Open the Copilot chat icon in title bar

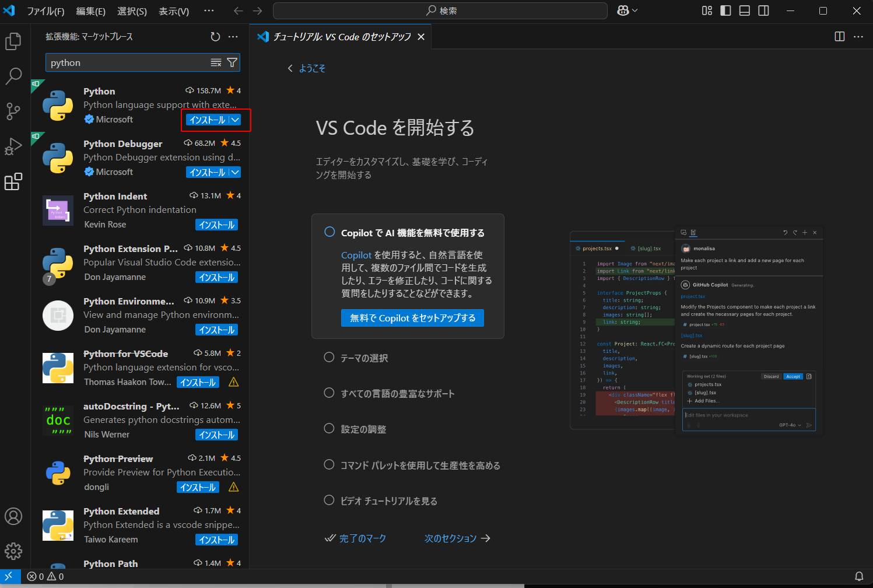[623, 10]
